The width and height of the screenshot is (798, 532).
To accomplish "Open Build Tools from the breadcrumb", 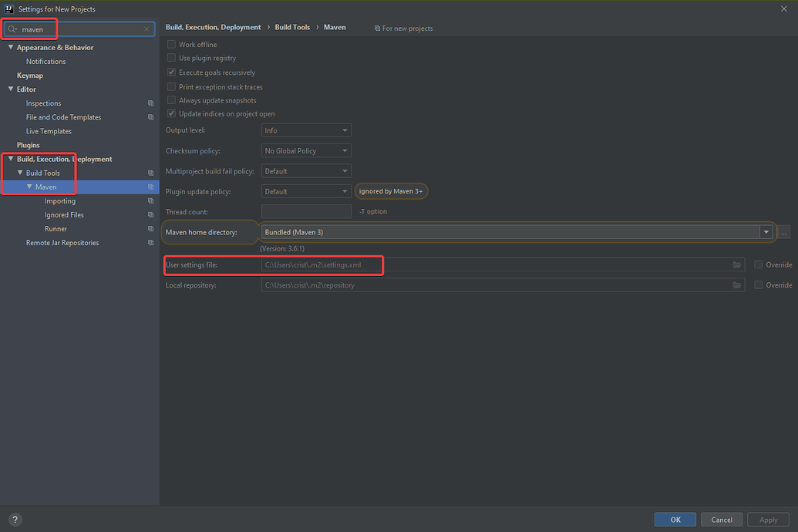I will [x=291, y=26].
